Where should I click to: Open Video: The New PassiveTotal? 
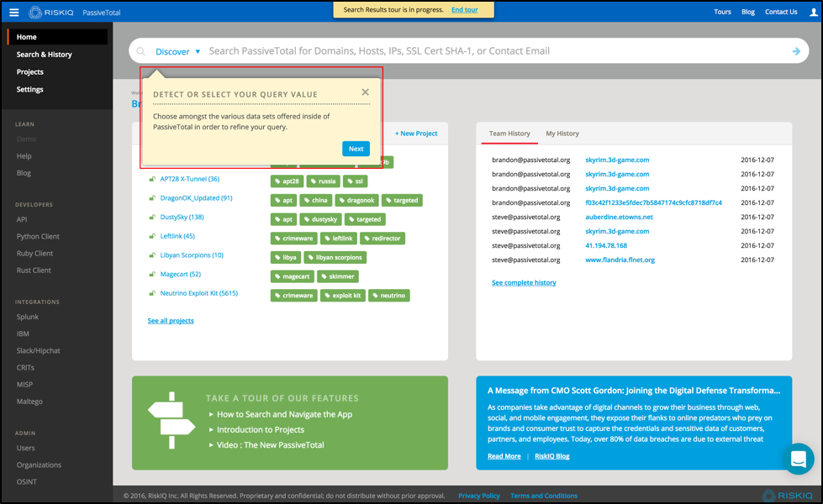coord(271,444)
